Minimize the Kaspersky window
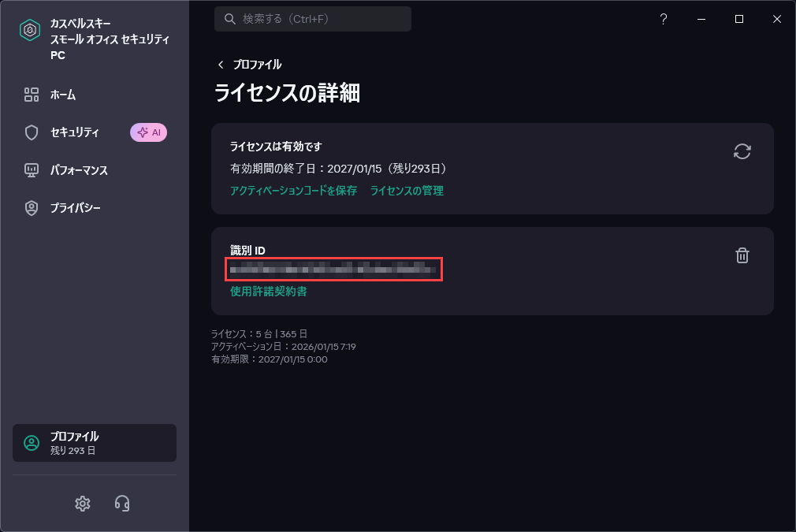The height and width of the screenshot is (532, 796). 701,19
